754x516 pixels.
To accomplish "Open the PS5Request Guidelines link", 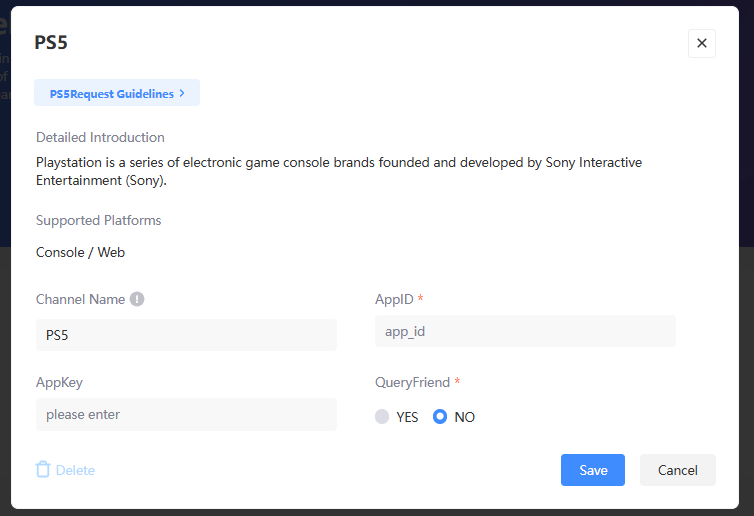I will [117, 93].
